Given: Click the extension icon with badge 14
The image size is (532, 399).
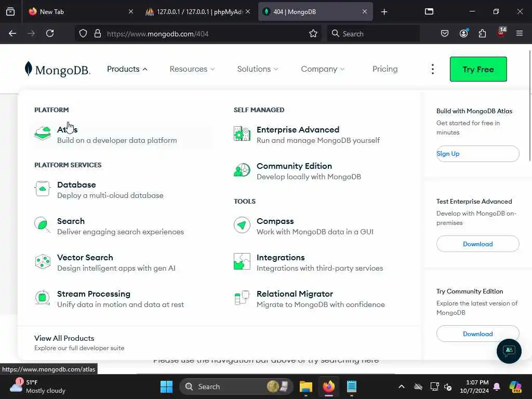Looking at the screenshot, I should (501, 33).
